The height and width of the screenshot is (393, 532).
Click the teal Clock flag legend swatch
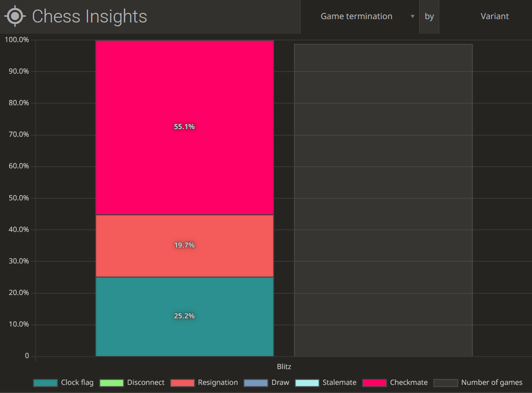45,383
